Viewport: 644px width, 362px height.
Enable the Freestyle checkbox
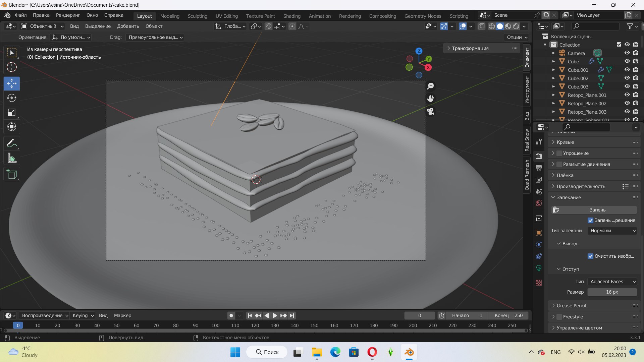[x=559, y=317]
